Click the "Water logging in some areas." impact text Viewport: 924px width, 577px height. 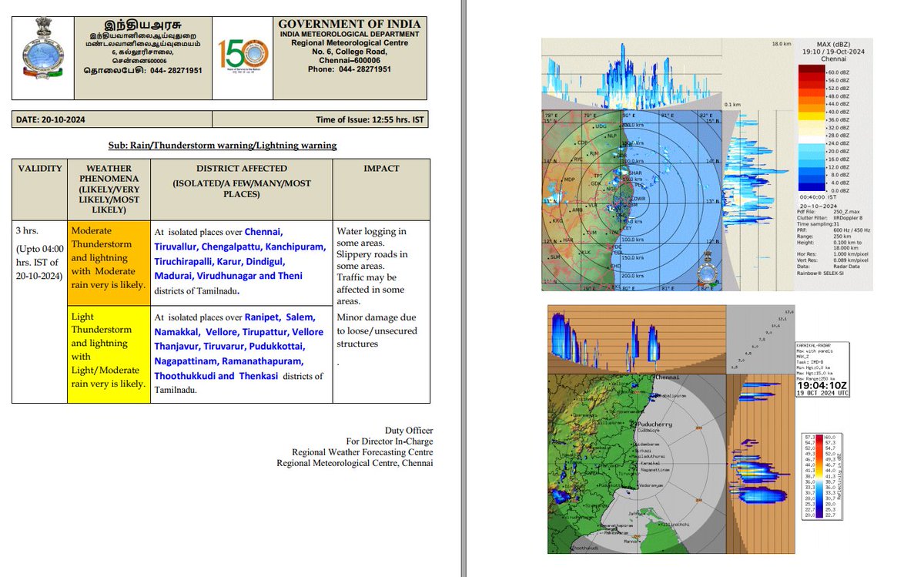372,237
